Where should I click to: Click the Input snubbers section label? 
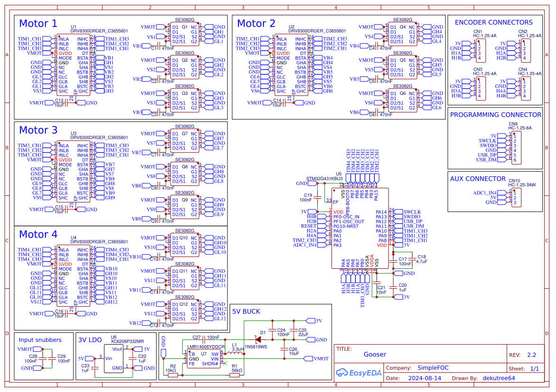(40, 339)
